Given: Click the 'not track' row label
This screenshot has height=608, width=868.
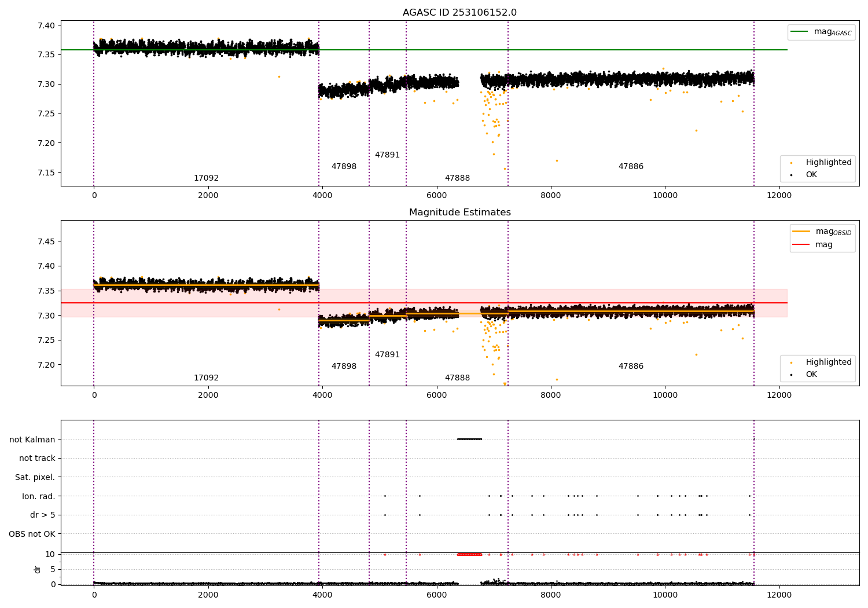Looking at the screenshot, I should coord(37,459).
